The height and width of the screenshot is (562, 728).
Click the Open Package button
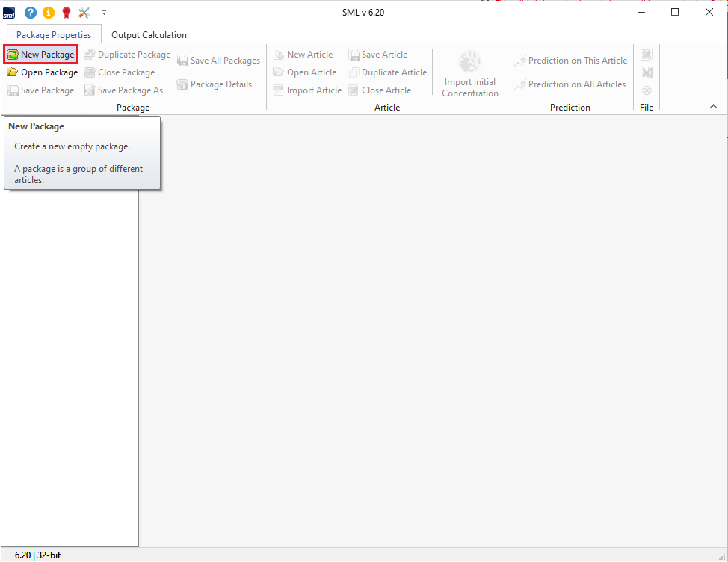click(x=43, y=72)
